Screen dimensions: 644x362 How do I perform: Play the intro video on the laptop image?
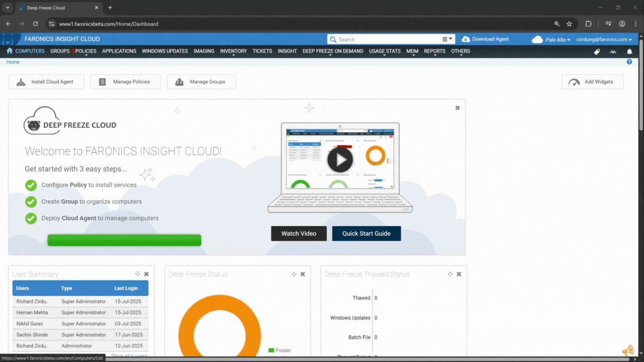pos(340,160)
